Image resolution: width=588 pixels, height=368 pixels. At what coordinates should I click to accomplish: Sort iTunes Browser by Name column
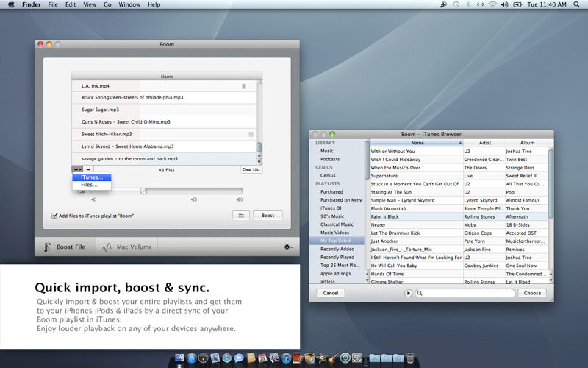pos(417,143)
